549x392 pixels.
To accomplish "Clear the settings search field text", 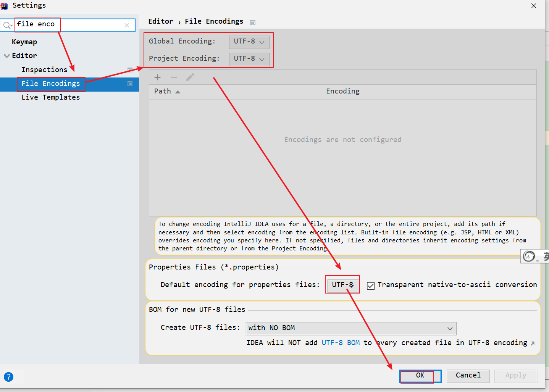I will click(127, 25).
